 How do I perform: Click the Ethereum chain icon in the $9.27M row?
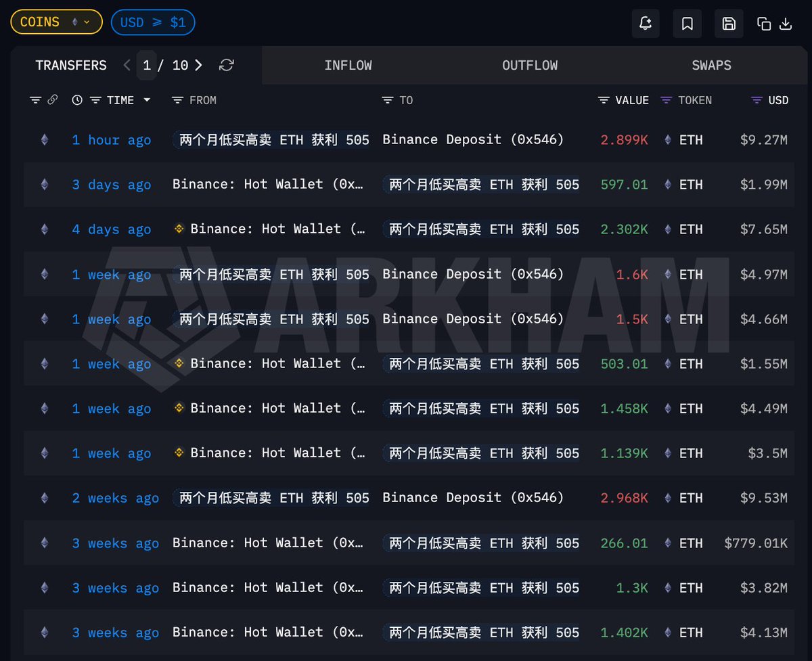(x=45, y=140)
